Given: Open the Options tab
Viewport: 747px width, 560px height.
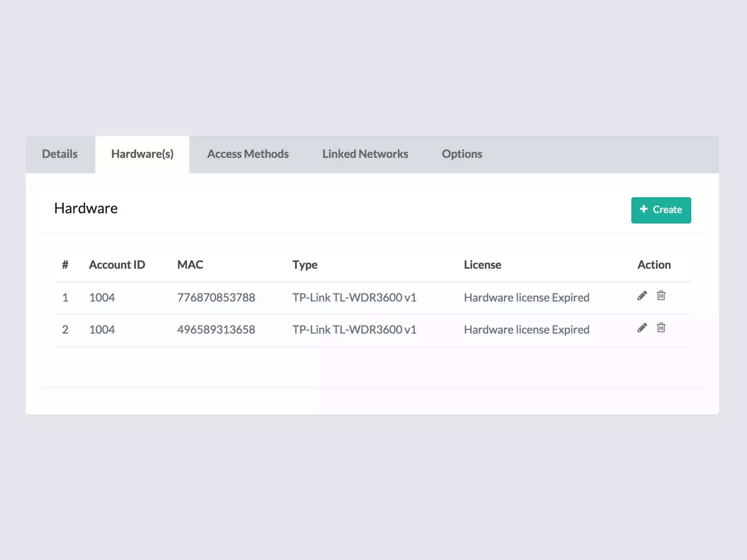Looking at the screenshot, I should click(462, 154).
